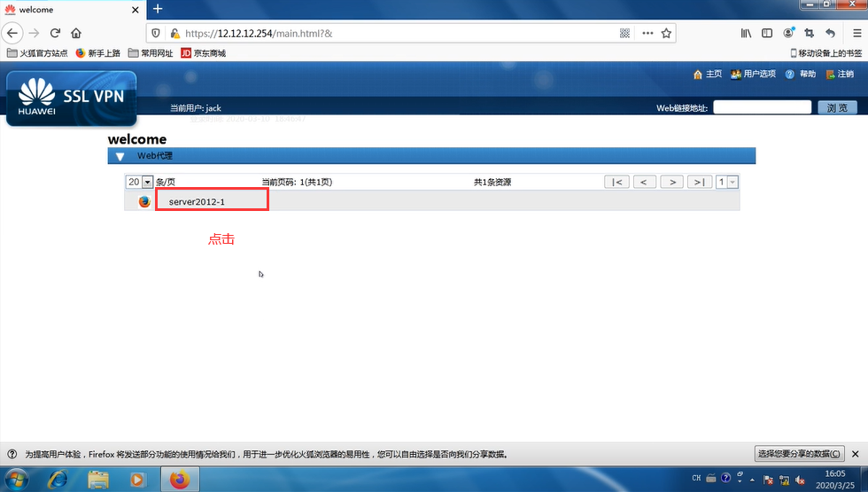
Task: Open the page number dropdown
Action: coord(727,182)
